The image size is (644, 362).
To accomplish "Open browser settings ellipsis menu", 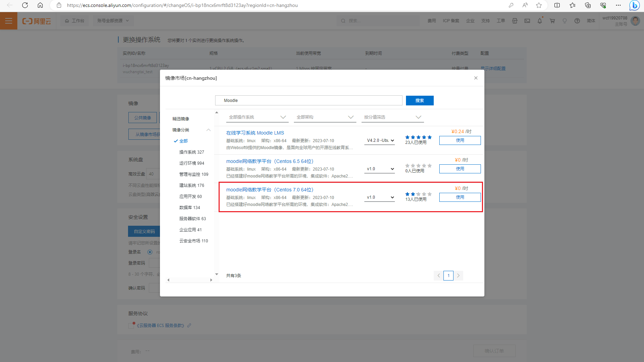I will click(x=618, y=5).
